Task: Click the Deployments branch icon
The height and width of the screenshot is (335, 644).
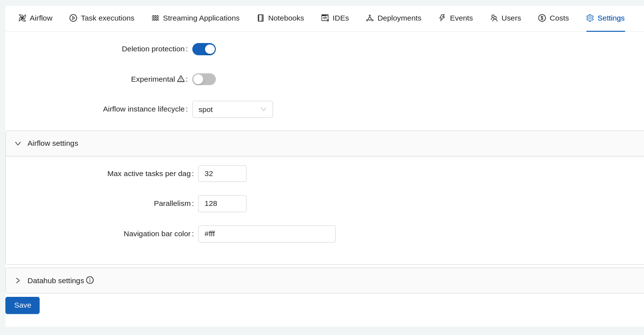Action: point(369,18)
